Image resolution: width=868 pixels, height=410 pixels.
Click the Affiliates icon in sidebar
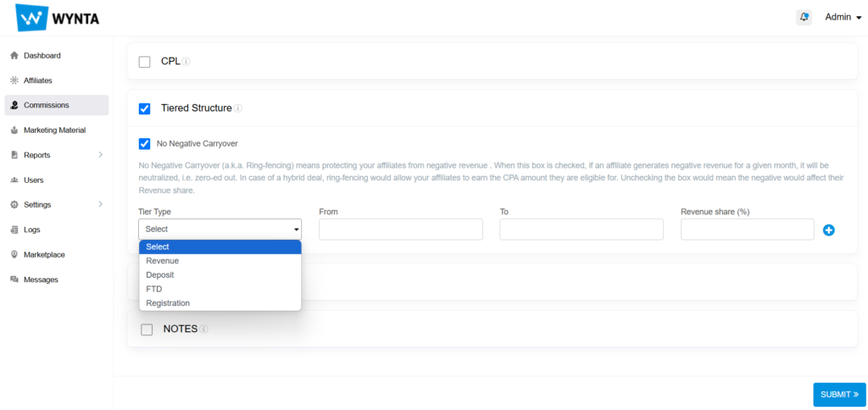[x=14, y=80]
